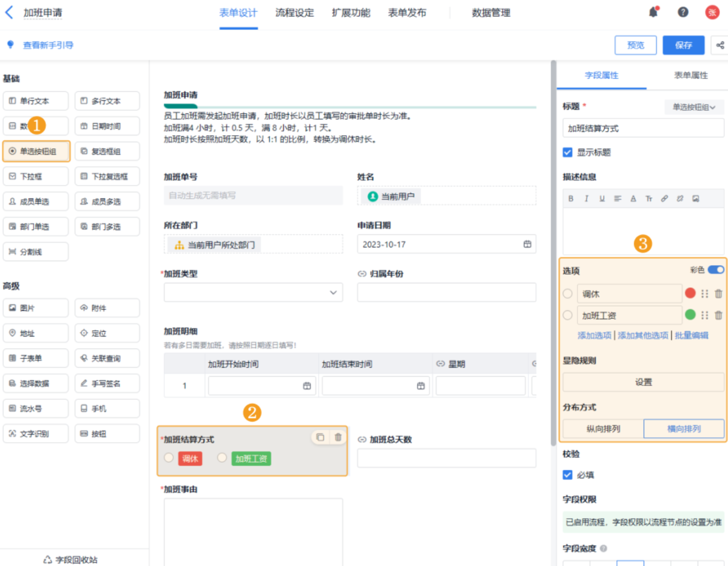The height and width of the screenshot is (566, 728).
Task: Delete the 加班结算方式 field with trash icon
Action: pos(338,437)
